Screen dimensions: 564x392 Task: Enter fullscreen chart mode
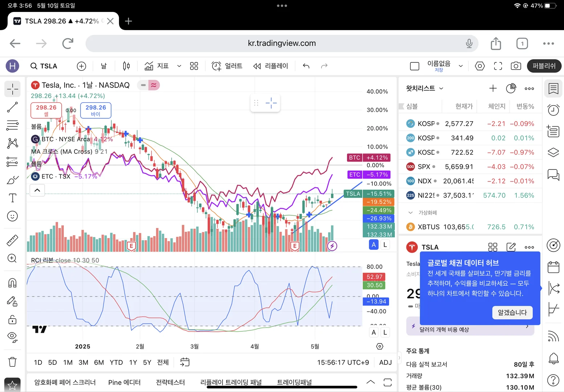point(498,66)
